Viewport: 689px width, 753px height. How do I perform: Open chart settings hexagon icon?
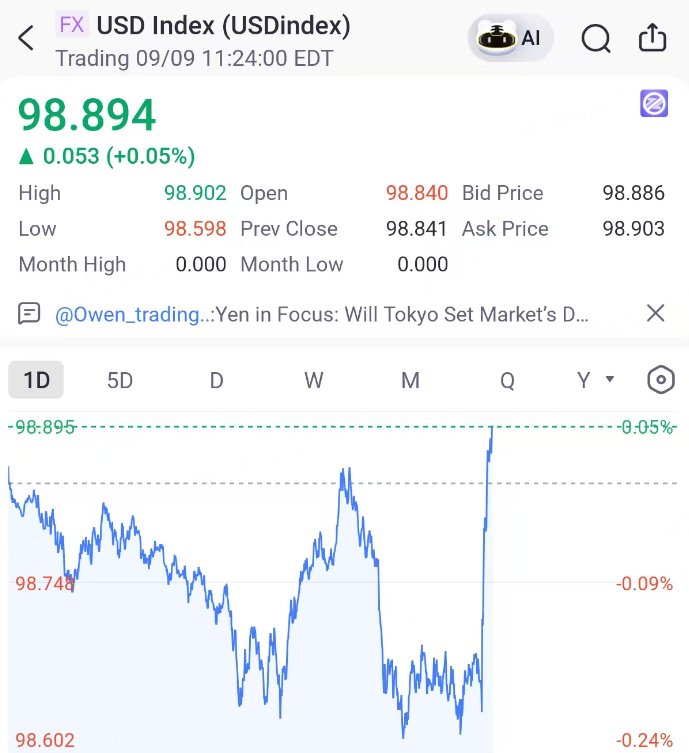click(661, 380)
